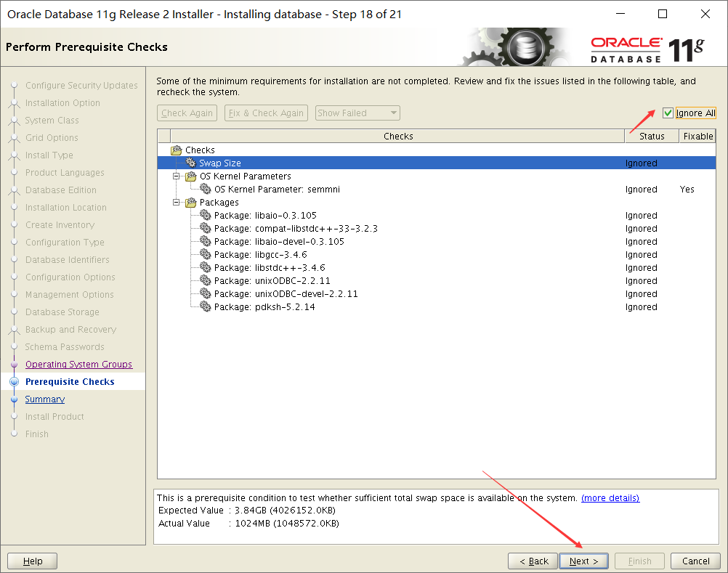This screenshot has height=573, width=728.
Task: Select Package: libaio-devel-0.3.105 row
Action: (x=437, y=241)
